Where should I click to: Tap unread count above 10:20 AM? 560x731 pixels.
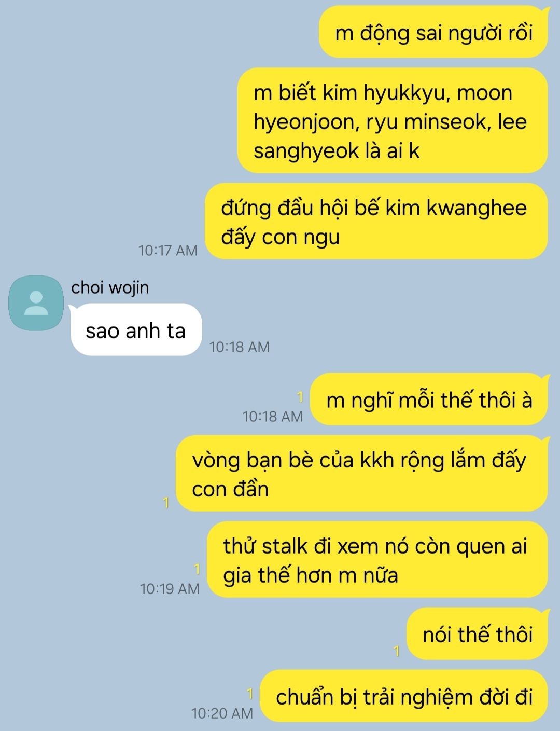[x=249, y=694]
